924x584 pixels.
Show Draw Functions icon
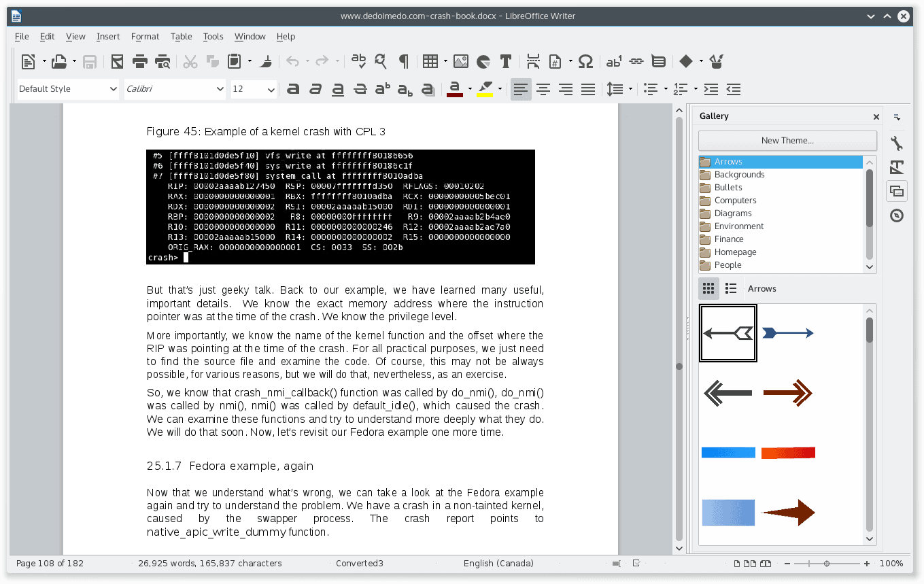click(716, 62)
